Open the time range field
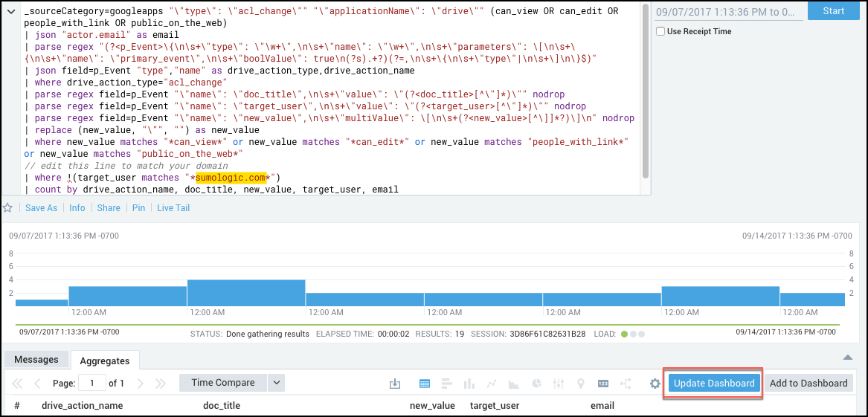The image size is (868, 417). tap(728, 11)
